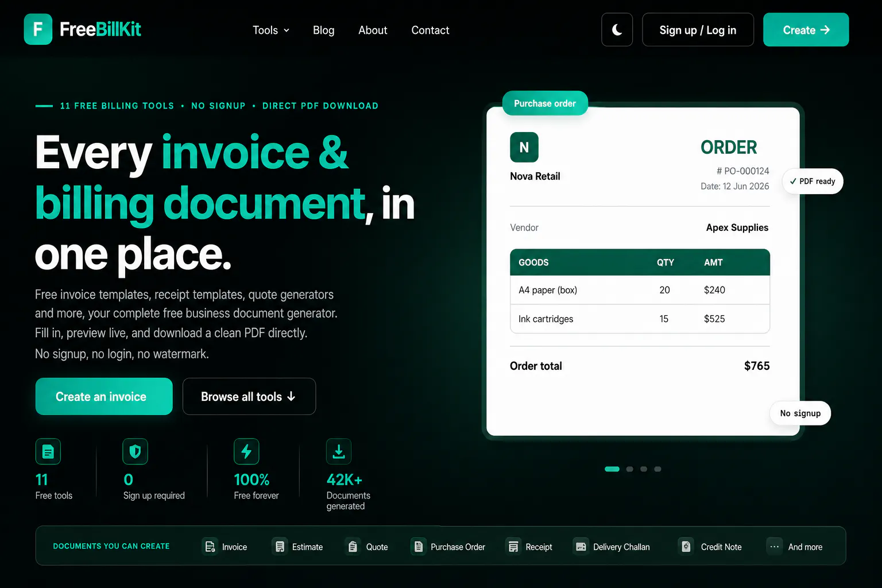This screenshot has width=882, height=588.
Task: Click Browse all tools button
Action: tap(249, 396)
